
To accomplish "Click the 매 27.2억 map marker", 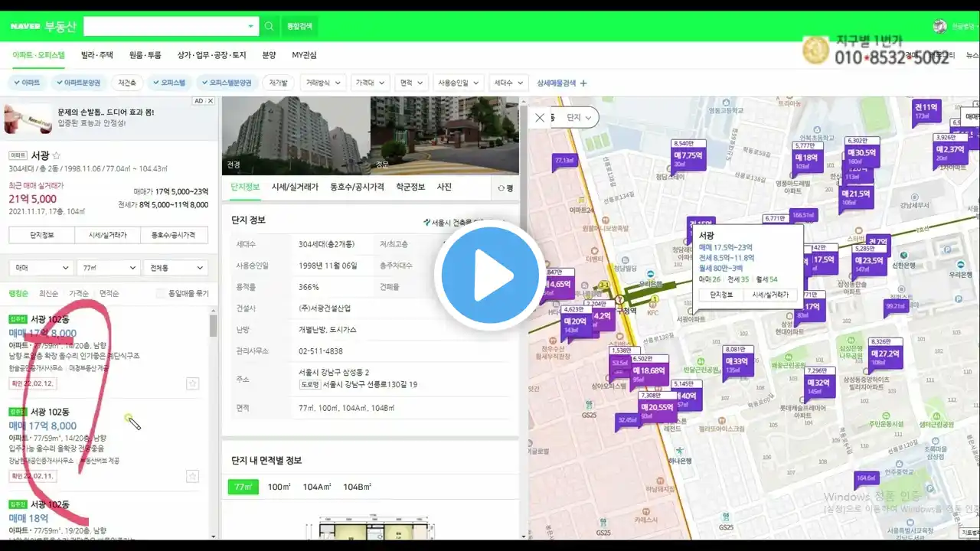I will point(885,357).
